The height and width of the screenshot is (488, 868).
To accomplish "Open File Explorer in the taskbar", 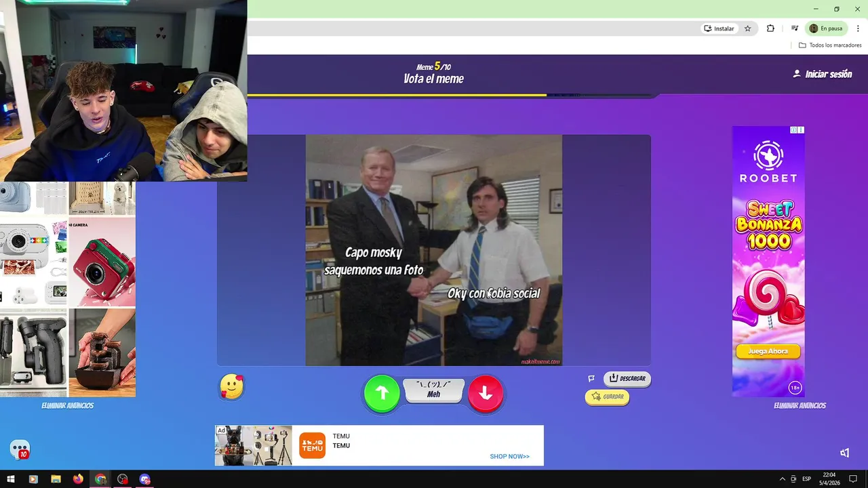I will click(x=56, y=479).
